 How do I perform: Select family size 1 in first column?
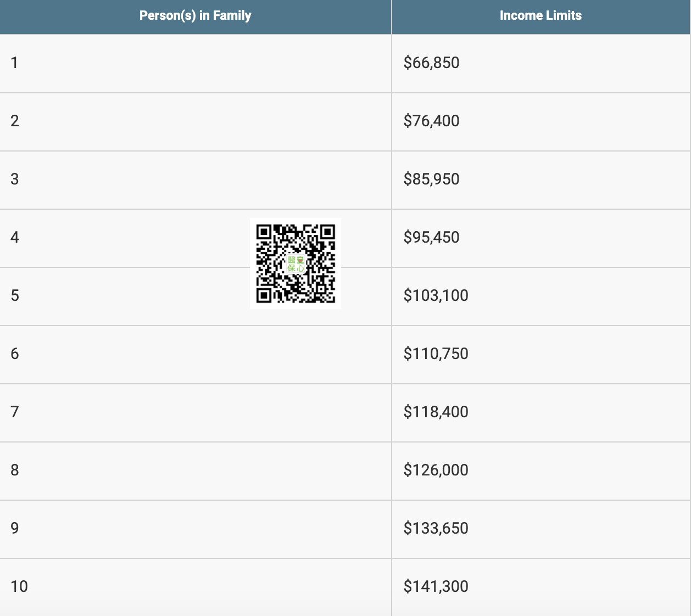tap(15, 63)
